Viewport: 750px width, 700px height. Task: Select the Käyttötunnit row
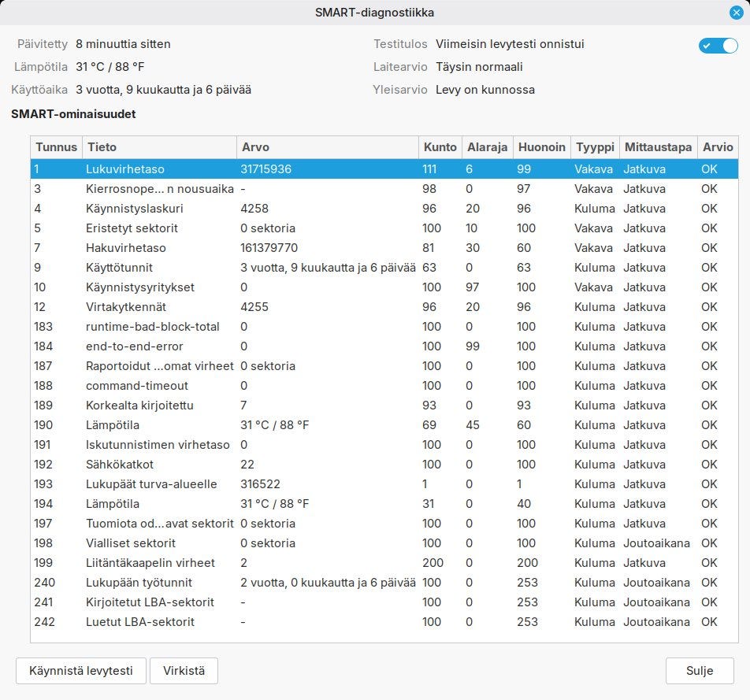click(x=384, y=267)
